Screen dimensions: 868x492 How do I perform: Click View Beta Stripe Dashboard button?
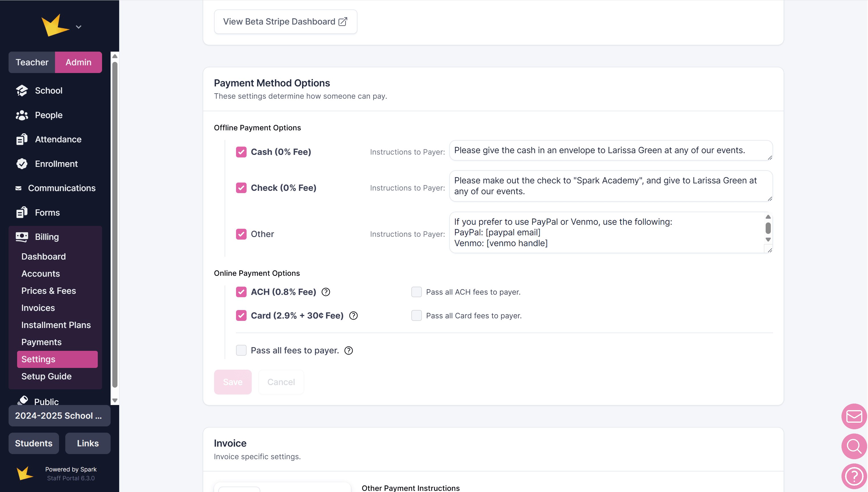pyautogui.click(x=285, y=22)
